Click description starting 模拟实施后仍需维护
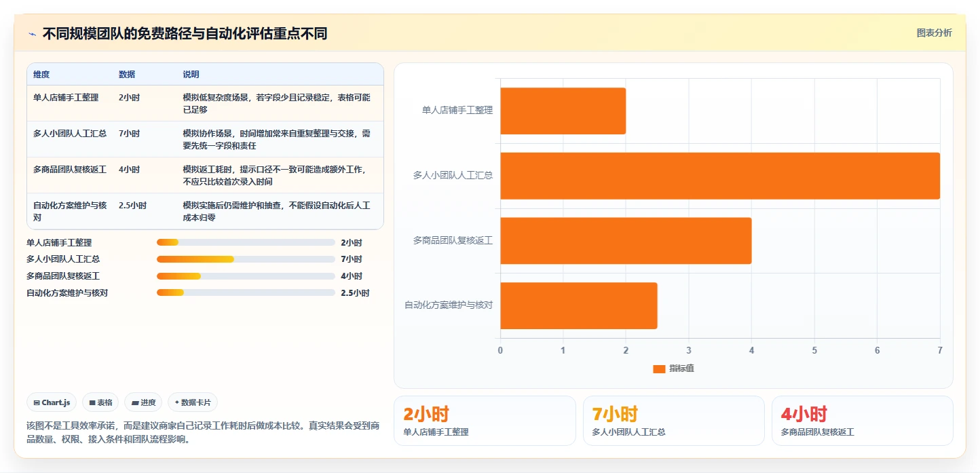Screen dimensions: 980x473 [277, 211]
